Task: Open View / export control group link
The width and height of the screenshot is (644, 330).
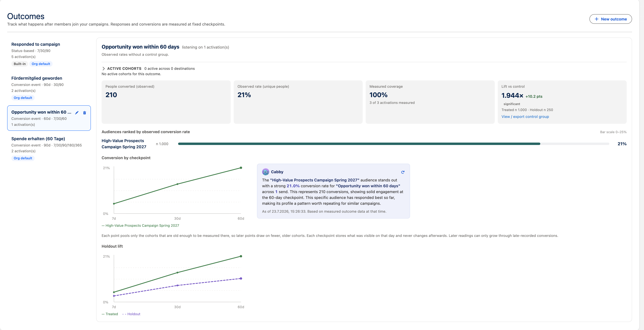Action: (525, 116)
